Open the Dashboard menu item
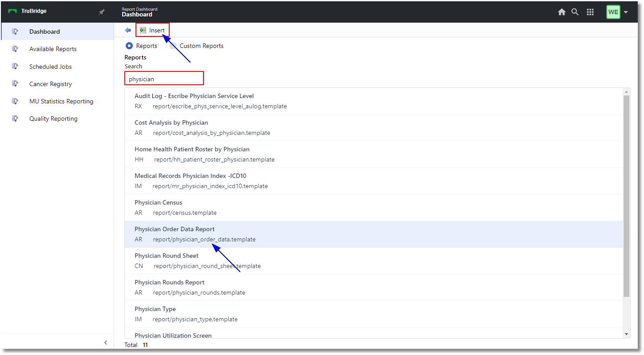Image resolution: width=644 pixels, height=355 pixels. point(57,32)
